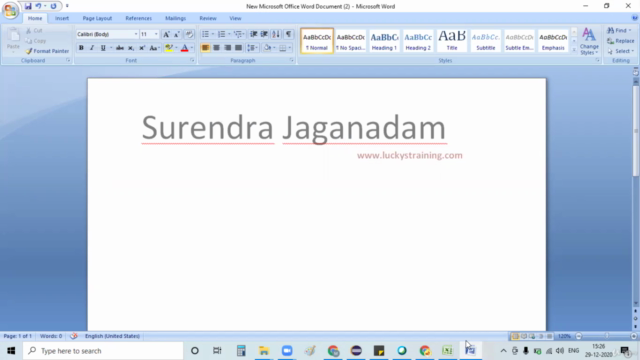The width and height of the screenshot is (640, 360).
Task: Click the Format Painter brush icon
Action: [29, 51]
